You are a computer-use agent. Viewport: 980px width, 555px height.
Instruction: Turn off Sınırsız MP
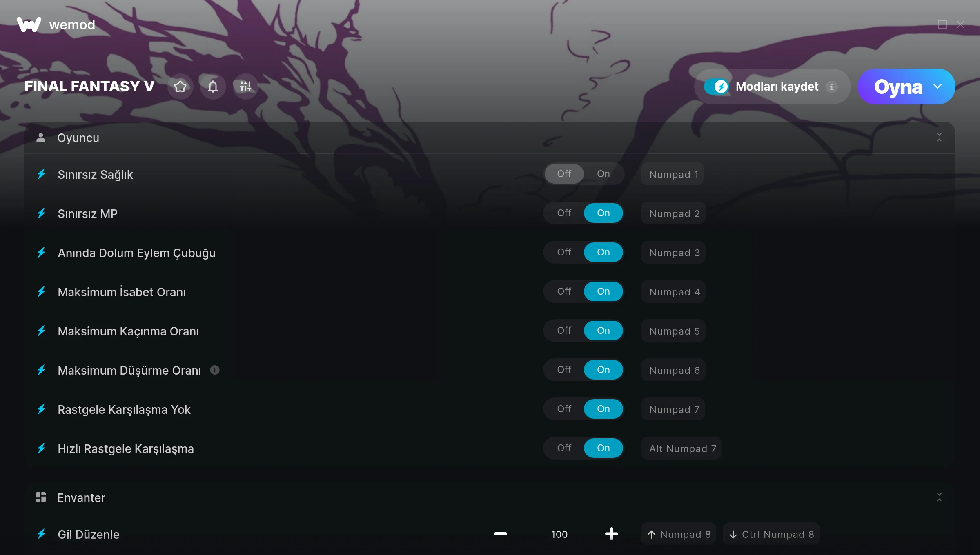point(564,213)
